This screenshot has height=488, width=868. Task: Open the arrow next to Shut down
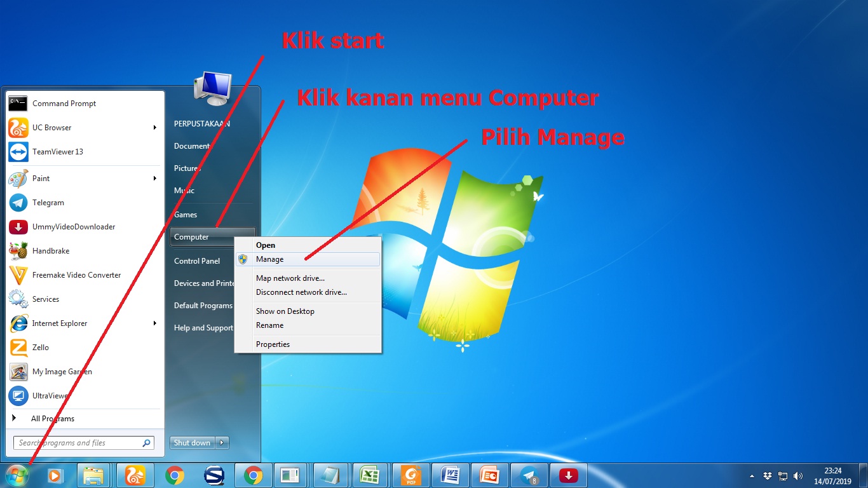pyautogui.click(x=222, y=443)
